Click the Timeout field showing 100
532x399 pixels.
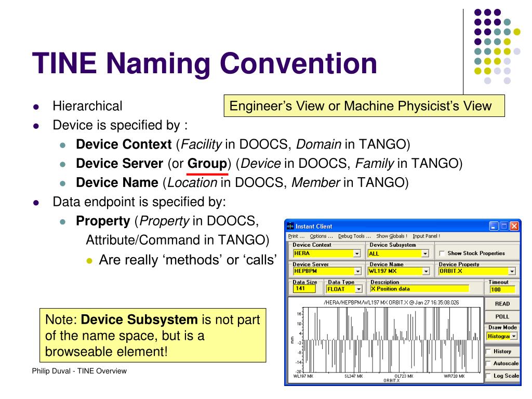click(x=502, y=289)
